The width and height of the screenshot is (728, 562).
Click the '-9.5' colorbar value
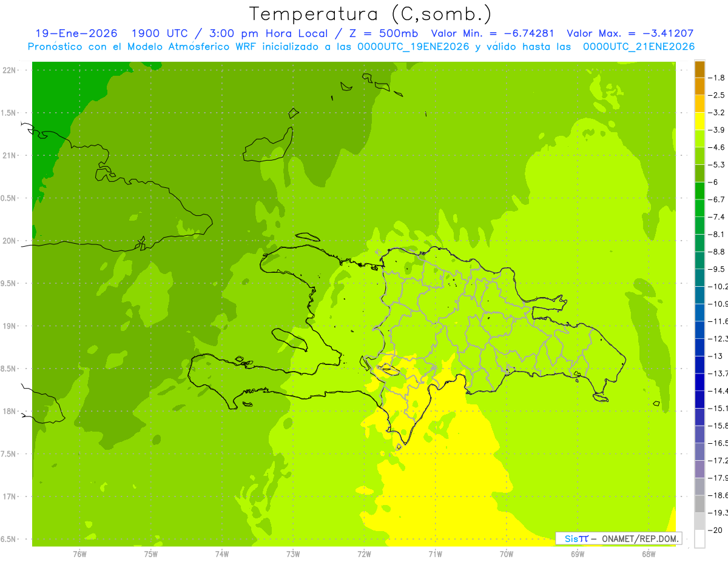pos(717,269)
